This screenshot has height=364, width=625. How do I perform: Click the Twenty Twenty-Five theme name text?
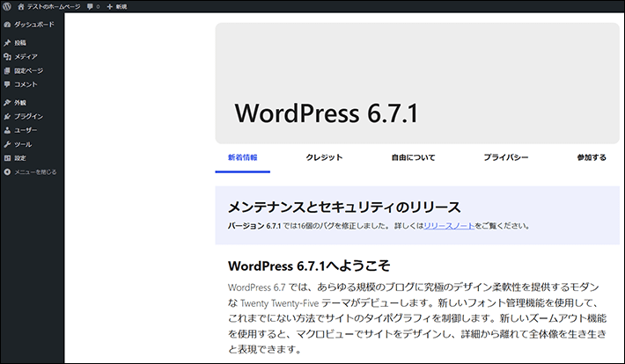[x=280, y=303]
